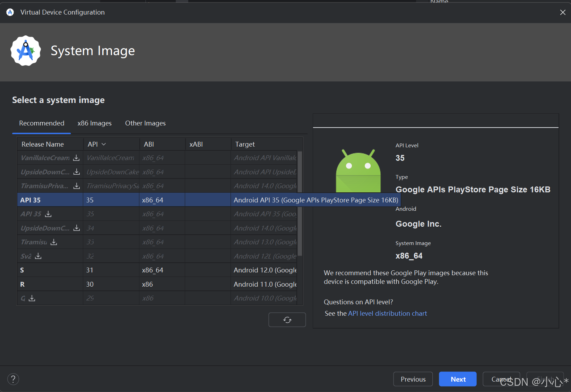Open the API level distribution chart link
Screen dimensions: 571x392
coord(387,313)
